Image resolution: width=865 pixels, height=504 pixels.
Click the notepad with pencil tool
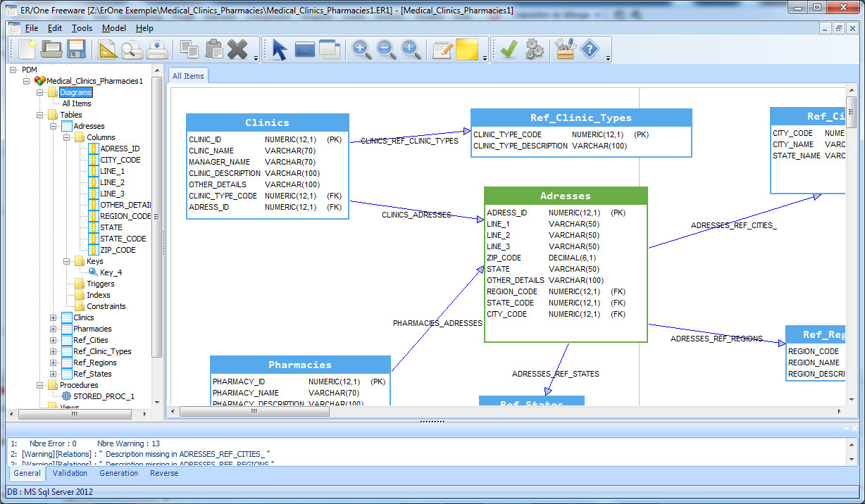pos(442,49)
